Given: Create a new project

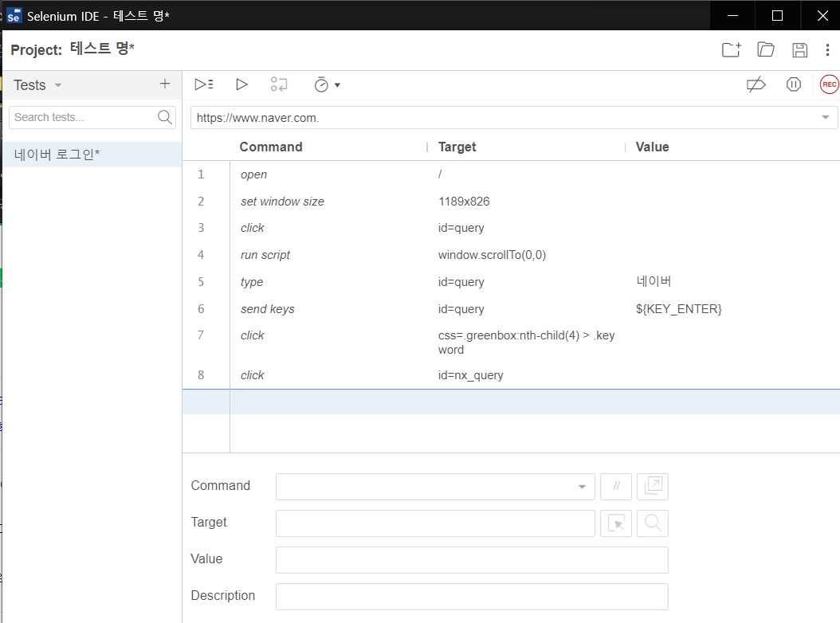Looking at the screenshot, I should click(731, 49).
